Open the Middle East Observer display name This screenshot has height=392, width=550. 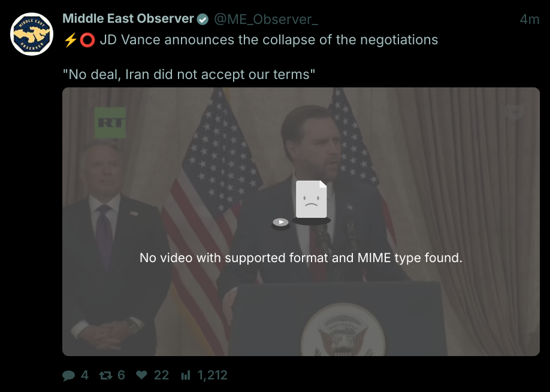[128, 19]
